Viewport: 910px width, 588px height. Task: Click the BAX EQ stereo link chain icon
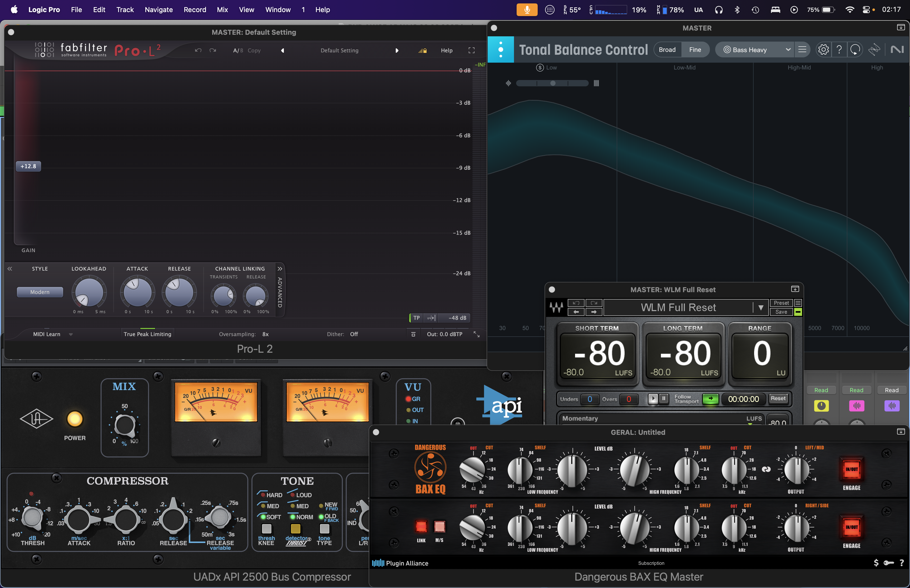point(766,469)
